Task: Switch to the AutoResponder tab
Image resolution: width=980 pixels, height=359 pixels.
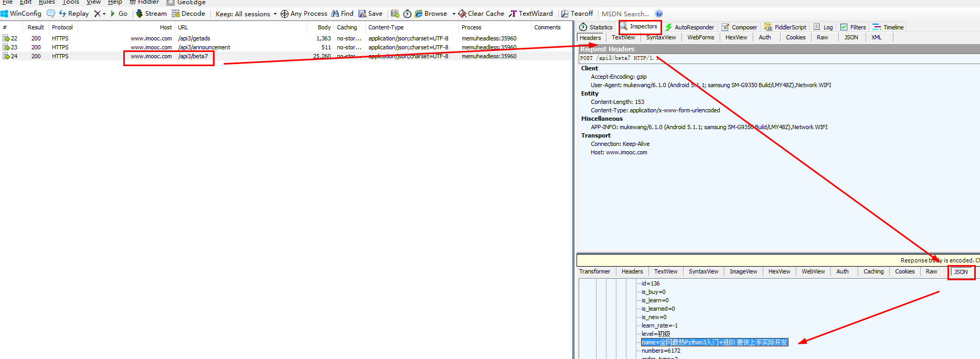Action: (x=689, y=27)
